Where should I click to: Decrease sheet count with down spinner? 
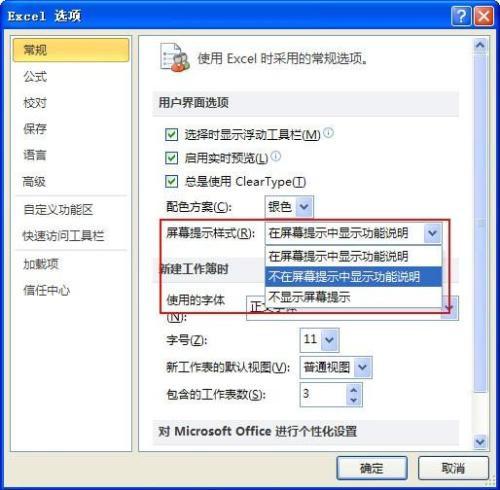[354, 400]
